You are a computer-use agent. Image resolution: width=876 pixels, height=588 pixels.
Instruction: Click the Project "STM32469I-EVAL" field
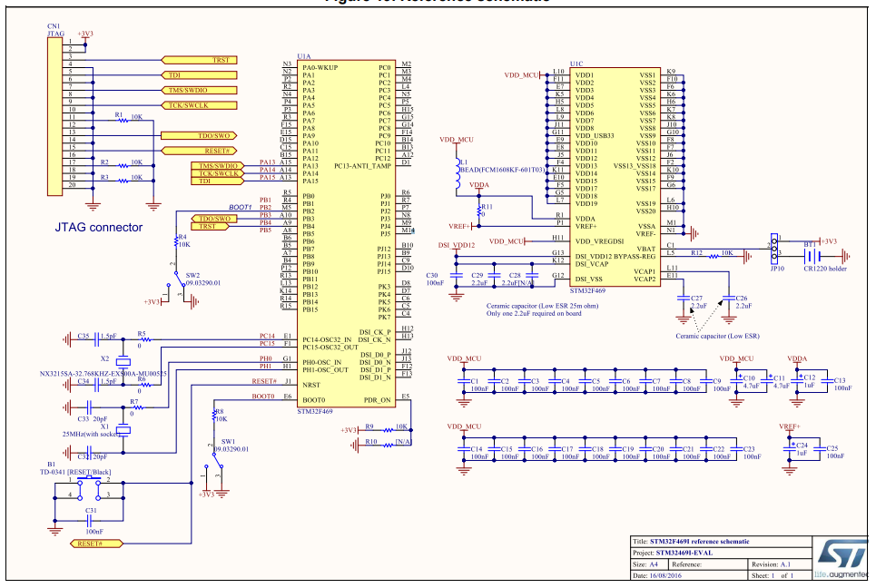684,553
